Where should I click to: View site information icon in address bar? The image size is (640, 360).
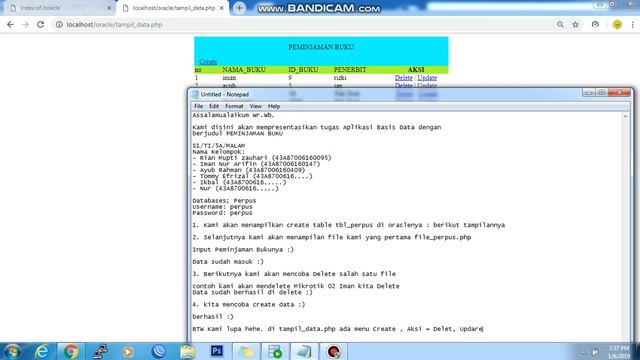pyautogui.click(x=59, y=24)
